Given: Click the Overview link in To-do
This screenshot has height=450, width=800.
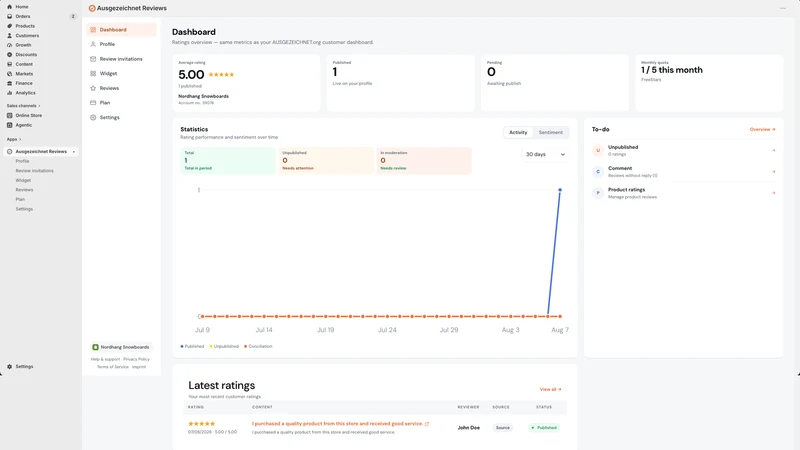Looking at the screenshot, I should coord(762,130).
